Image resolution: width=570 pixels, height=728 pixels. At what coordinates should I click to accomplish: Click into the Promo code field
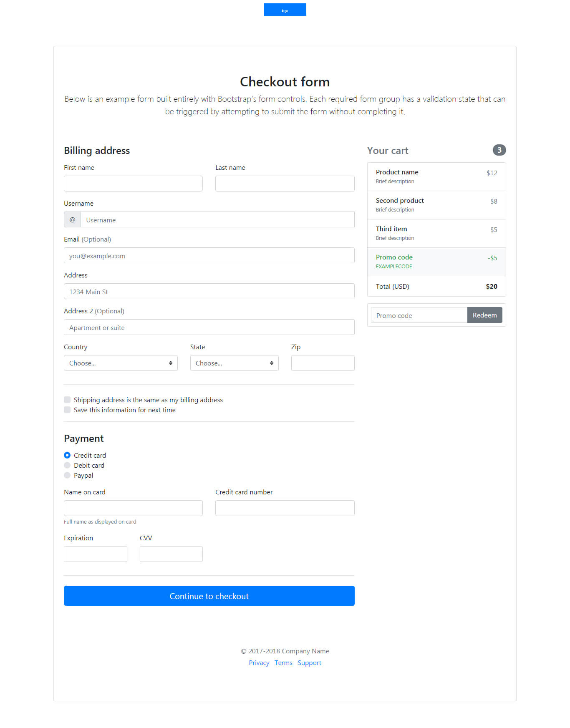(x=419, y=315)
